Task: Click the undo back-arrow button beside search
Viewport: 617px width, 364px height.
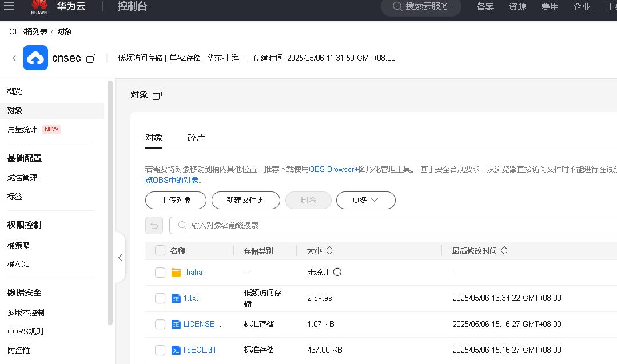Action: 154,226
